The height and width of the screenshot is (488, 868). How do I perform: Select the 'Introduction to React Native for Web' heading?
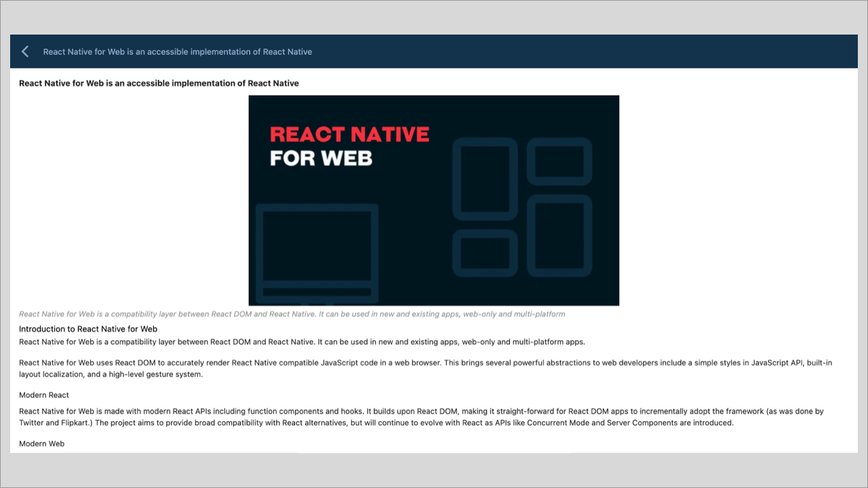(88, 329)
